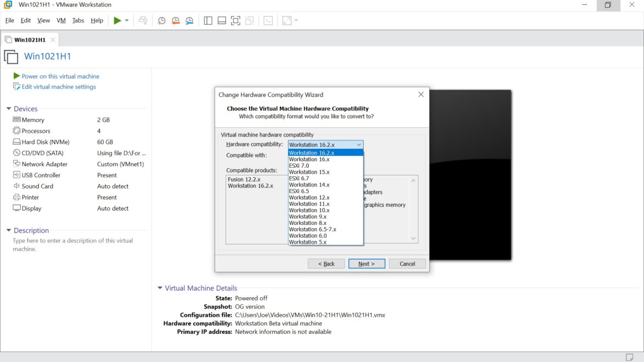
Task: Revert VM to its latest snapshot
Action: click(x=175, y=20)
